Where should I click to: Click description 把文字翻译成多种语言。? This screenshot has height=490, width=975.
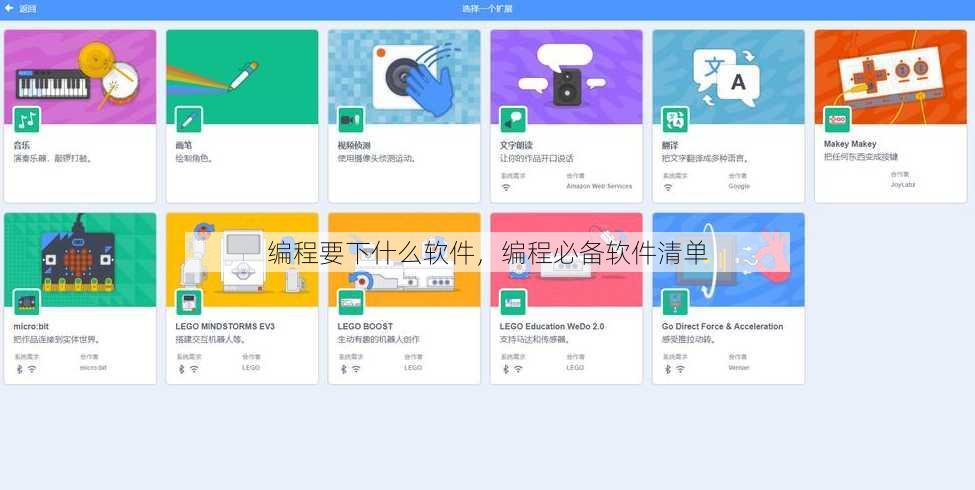click(705, 159)
